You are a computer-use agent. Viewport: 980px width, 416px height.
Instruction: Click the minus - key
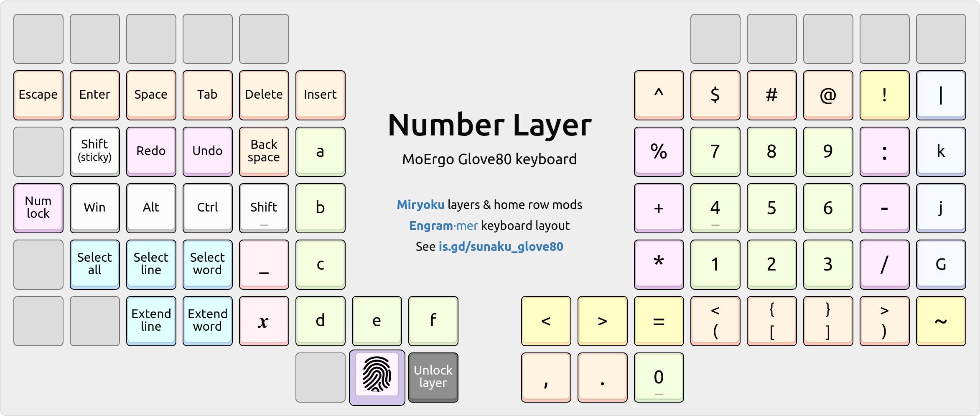click(885, 208)
